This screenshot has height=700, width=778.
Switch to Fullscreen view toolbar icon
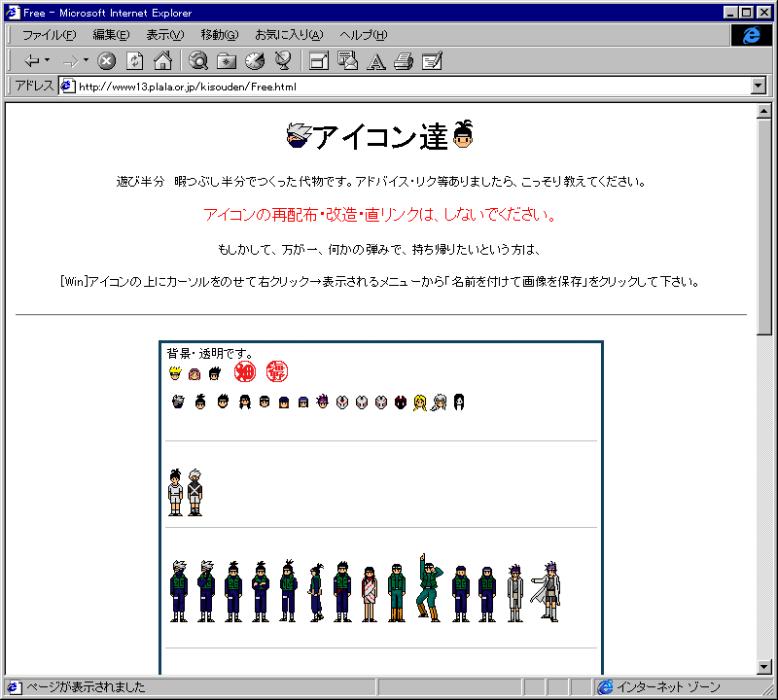(319, 61)
